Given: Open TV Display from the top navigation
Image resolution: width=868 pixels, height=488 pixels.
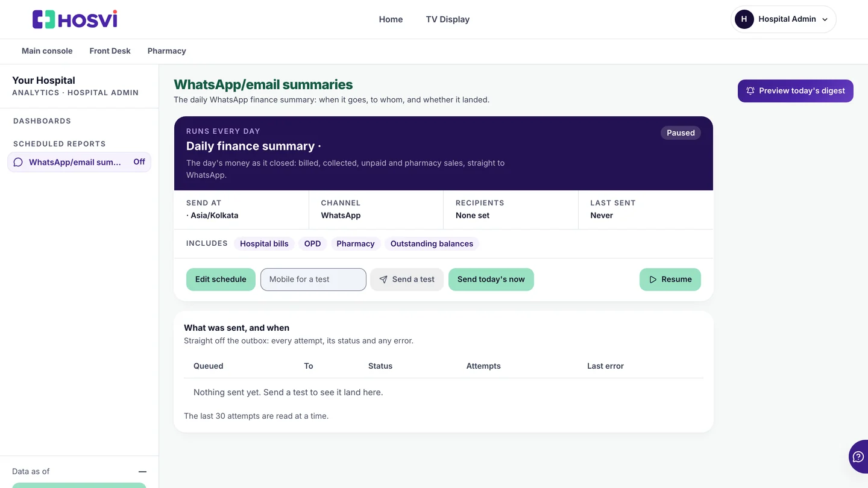Looking at the screenshot, I should 447,19.
